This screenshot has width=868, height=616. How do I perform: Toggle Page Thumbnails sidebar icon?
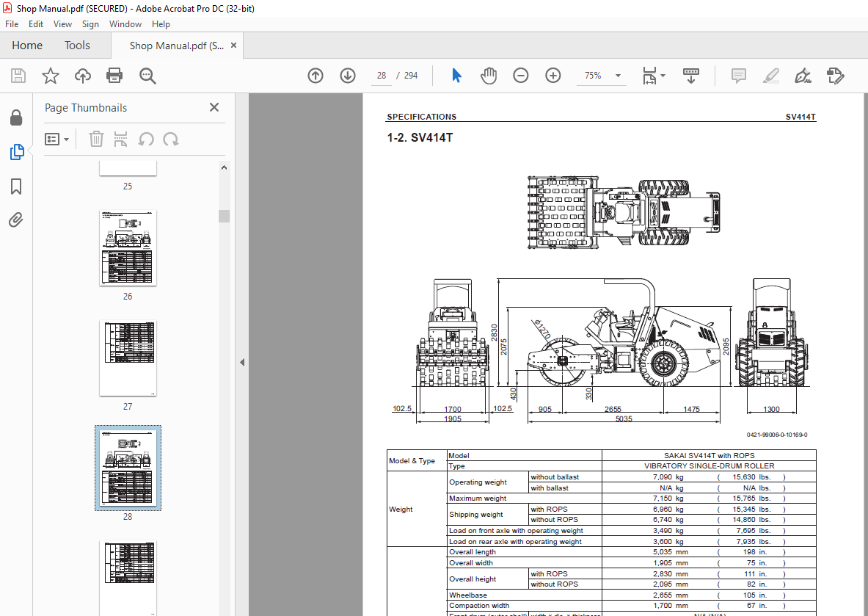(17, 152)
